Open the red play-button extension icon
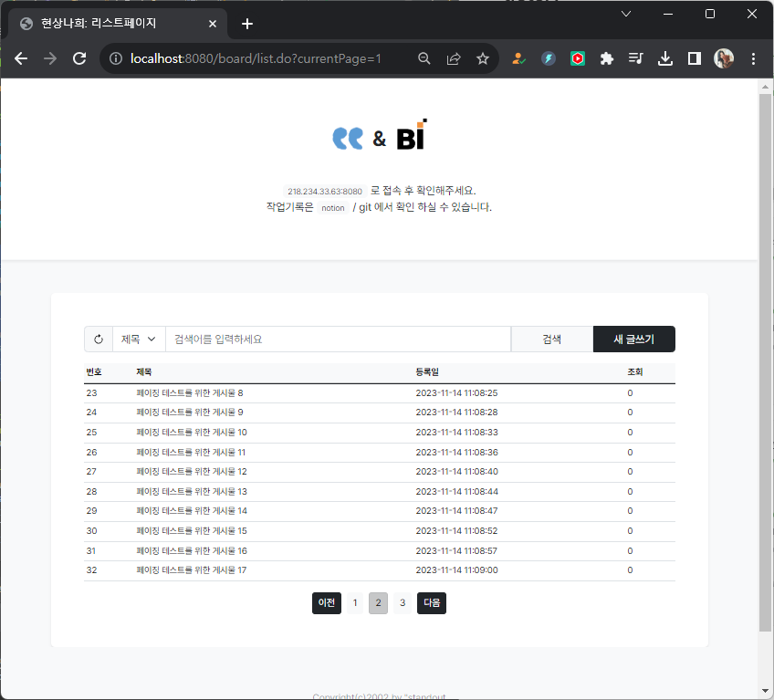 (578, 58)
